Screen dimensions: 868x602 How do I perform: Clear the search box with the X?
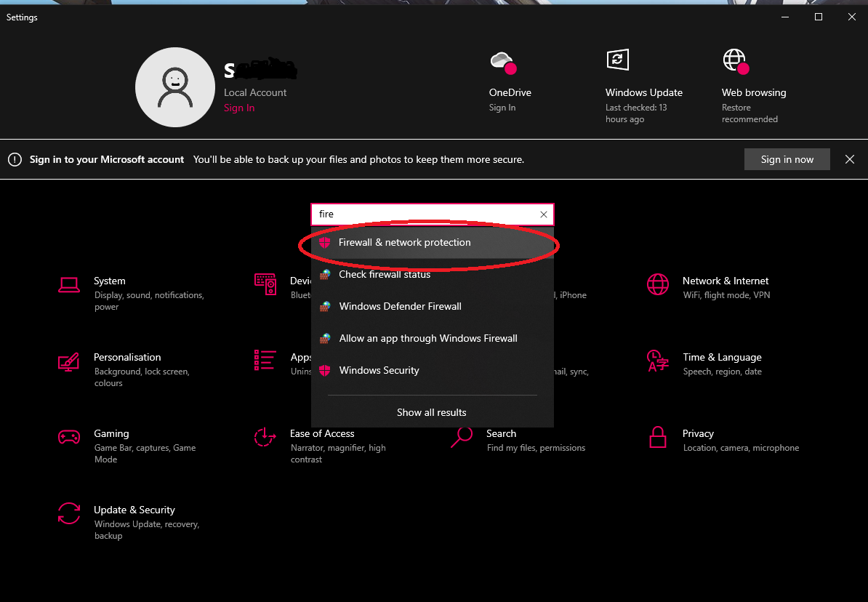544,214
